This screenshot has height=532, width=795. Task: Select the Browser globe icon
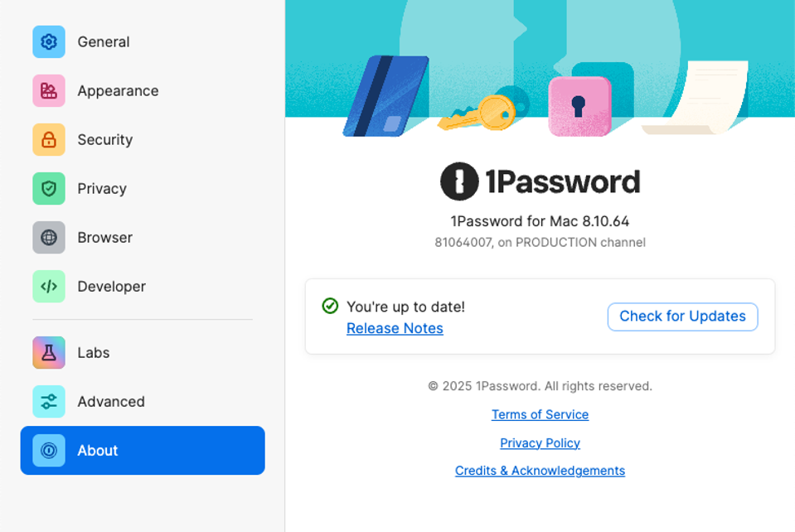pos(48,237)
